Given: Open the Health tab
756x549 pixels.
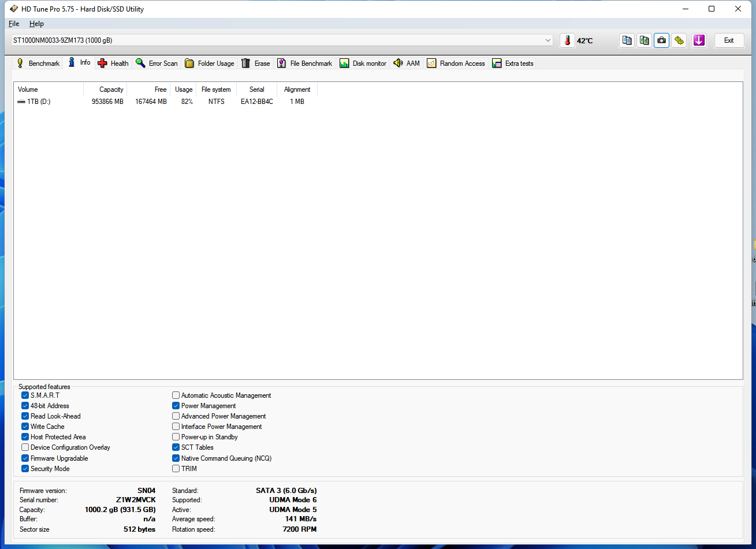Looking at the screenshot, I should 113,64.
